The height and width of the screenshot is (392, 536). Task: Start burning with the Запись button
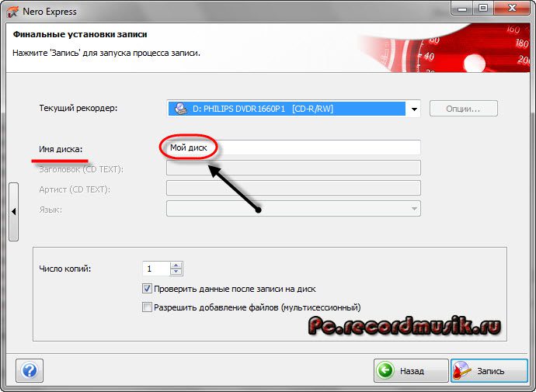pos(489,370)
